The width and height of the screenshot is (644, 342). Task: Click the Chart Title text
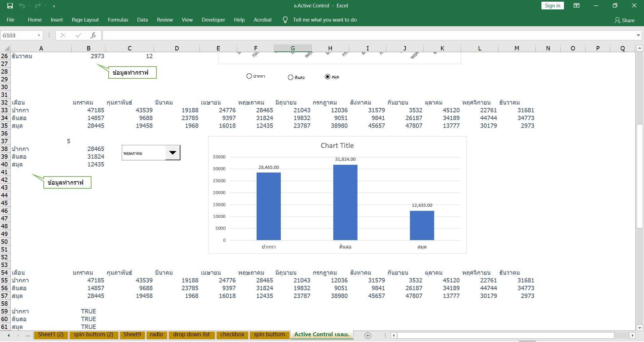(x=337, y=146)
